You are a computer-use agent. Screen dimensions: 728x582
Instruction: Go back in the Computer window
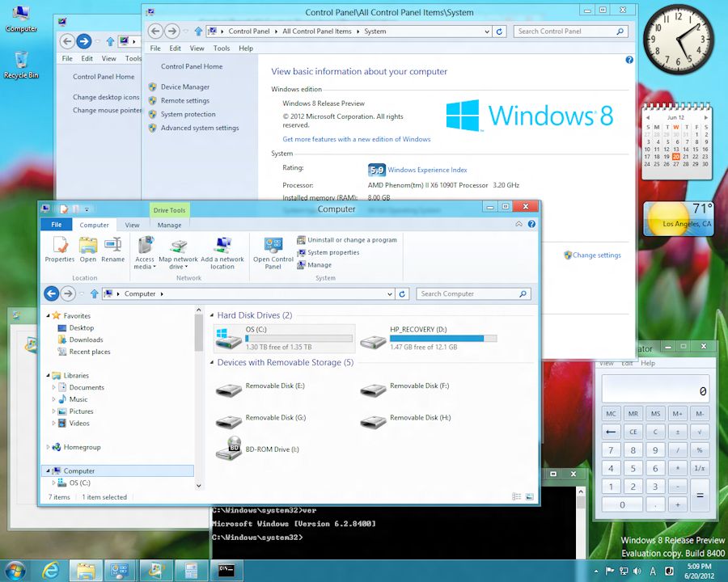[x=52, y=293]
